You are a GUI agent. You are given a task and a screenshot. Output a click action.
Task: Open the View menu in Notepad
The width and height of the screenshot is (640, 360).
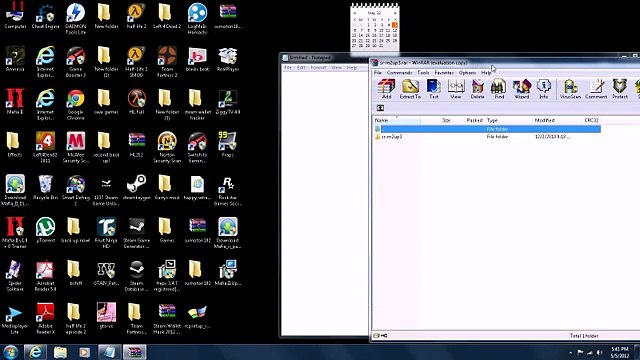(336, 67)
